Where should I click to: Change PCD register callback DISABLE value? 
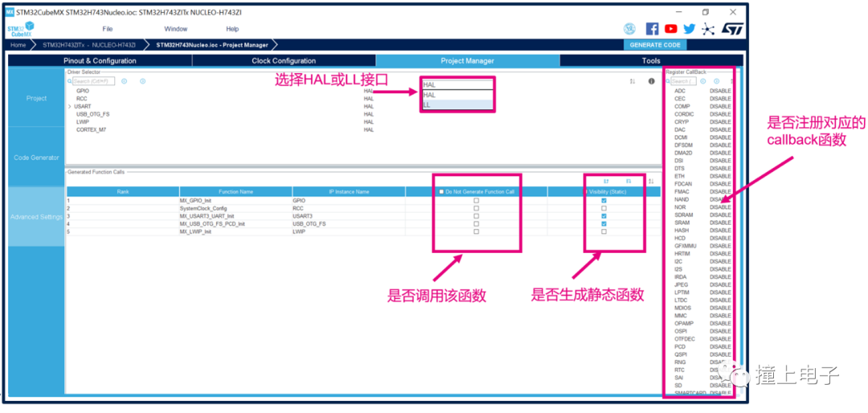(x=720, y=346)
